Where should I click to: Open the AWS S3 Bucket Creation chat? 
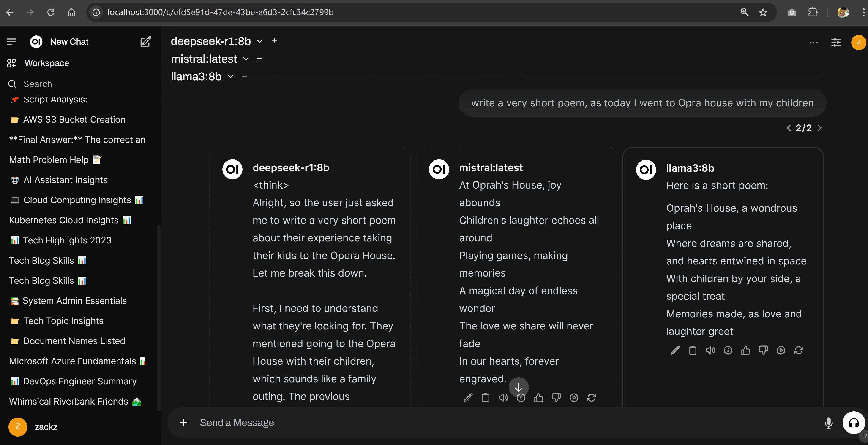(x=74, y=119)
